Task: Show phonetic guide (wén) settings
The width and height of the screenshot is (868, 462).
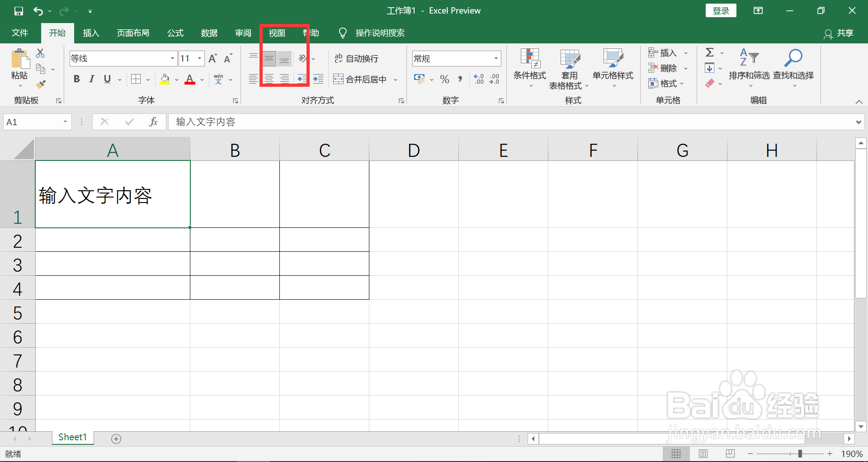Action: pos(218,79)
